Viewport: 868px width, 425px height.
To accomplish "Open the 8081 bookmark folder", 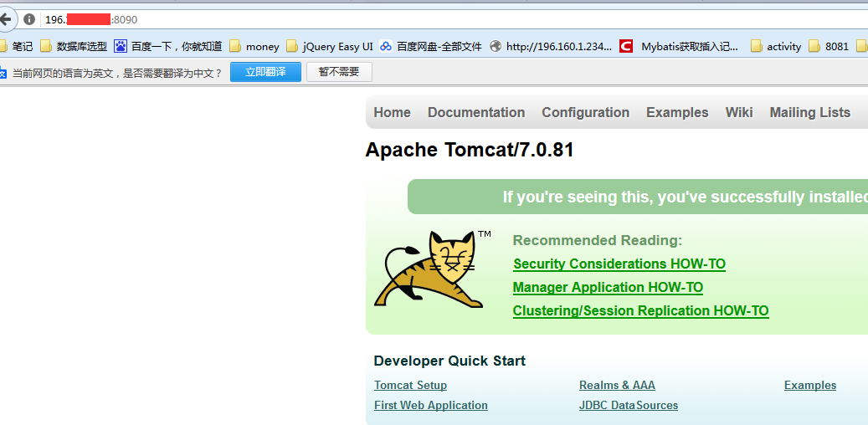I will tap(829, 47).
